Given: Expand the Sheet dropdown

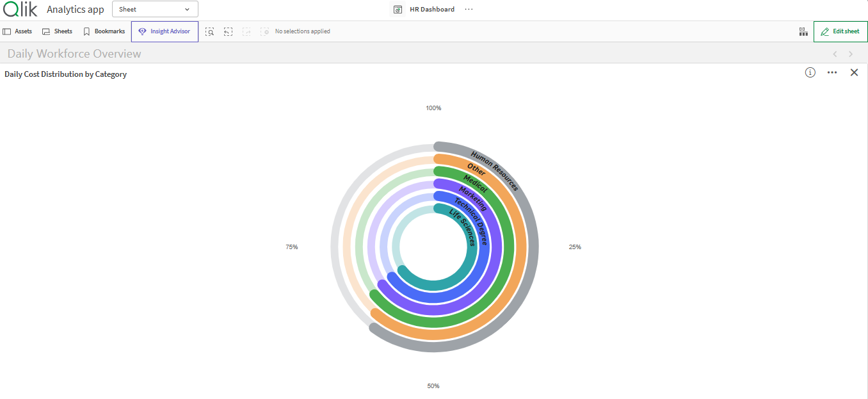Looking at the screenshot, I should pos(155,10).
